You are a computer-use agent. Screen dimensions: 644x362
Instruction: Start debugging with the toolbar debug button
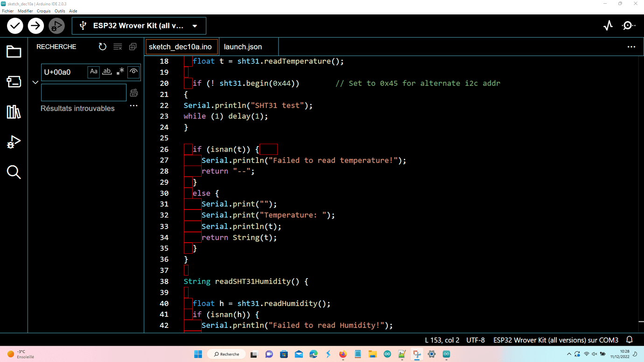[56, 26]
